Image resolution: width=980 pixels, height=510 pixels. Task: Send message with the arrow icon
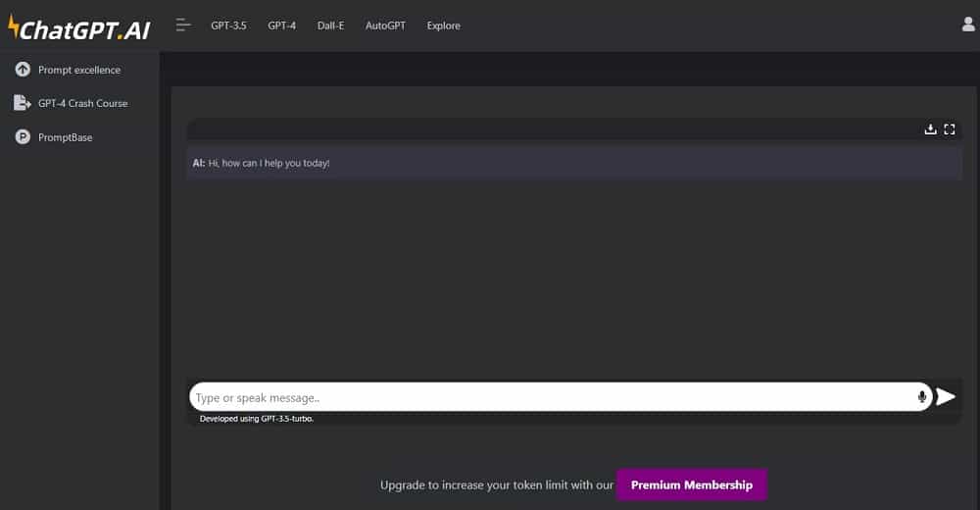[x=946, y=397]
